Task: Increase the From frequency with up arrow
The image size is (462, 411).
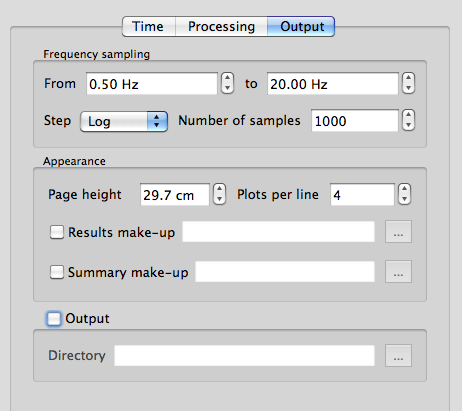Action: [x=227, y=78]
